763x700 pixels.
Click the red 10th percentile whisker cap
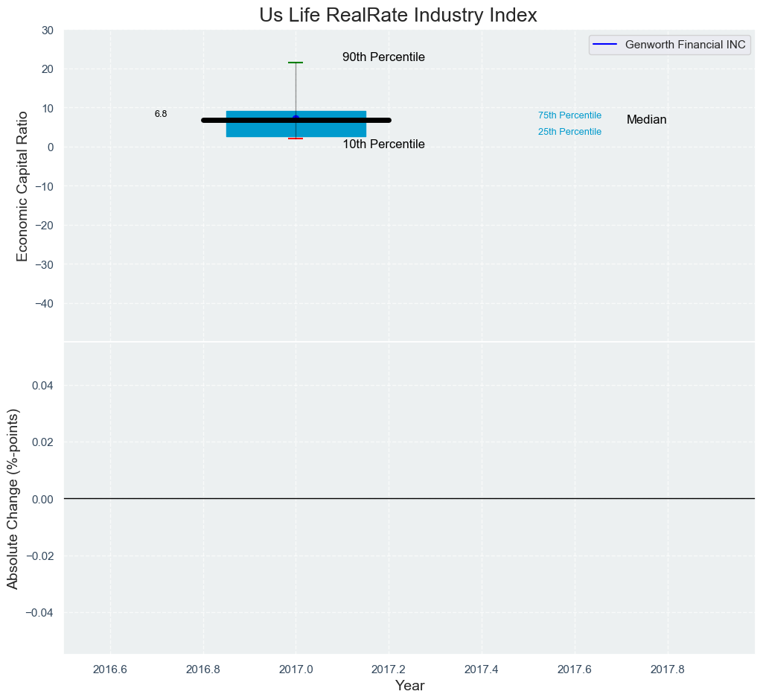click(296, 139)
